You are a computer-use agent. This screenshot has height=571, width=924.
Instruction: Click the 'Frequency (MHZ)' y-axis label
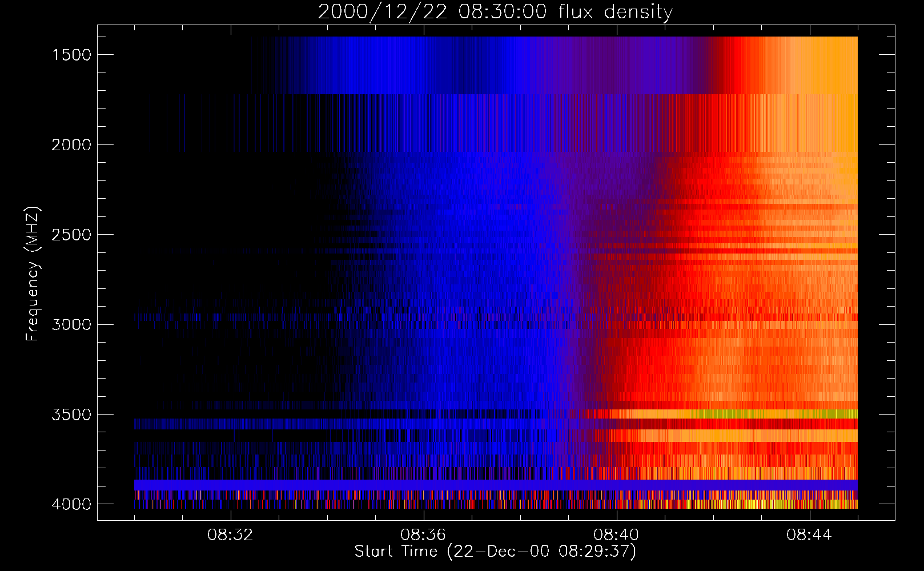click(33, 274)
